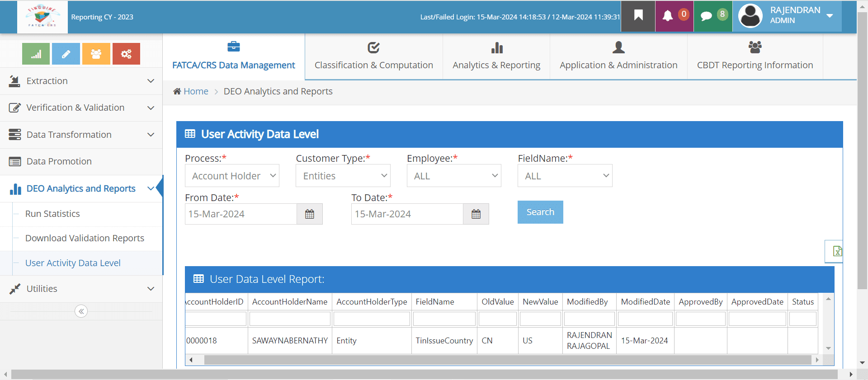
Task: Open Download Validation Reports link
Action: [x=85, y=238]
